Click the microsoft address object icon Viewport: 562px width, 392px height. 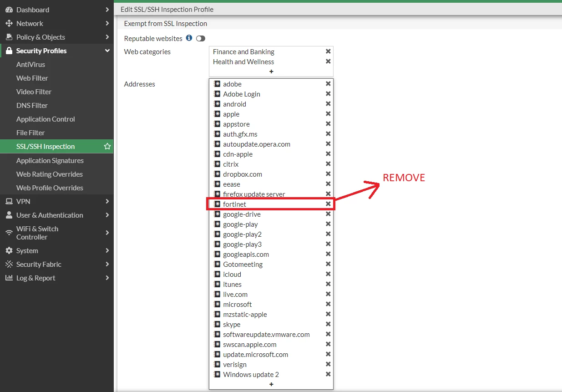[217, 304]
